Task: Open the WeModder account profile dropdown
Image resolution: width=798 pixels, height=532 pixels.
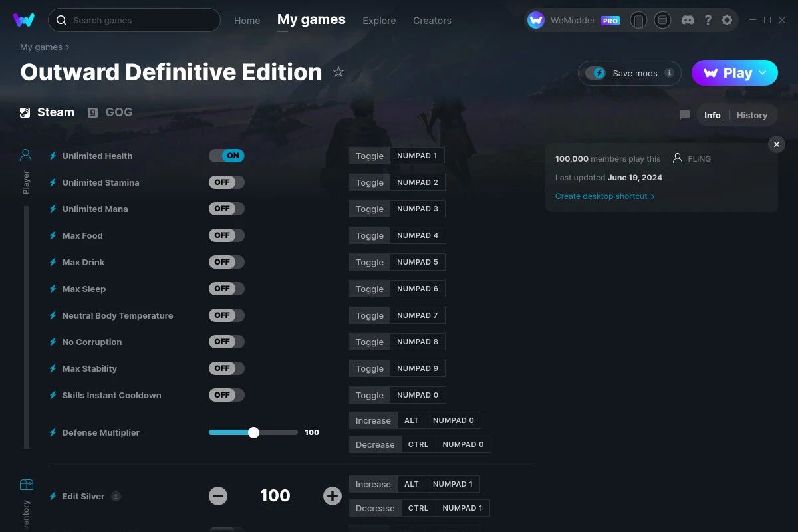Action: (573, 20)
